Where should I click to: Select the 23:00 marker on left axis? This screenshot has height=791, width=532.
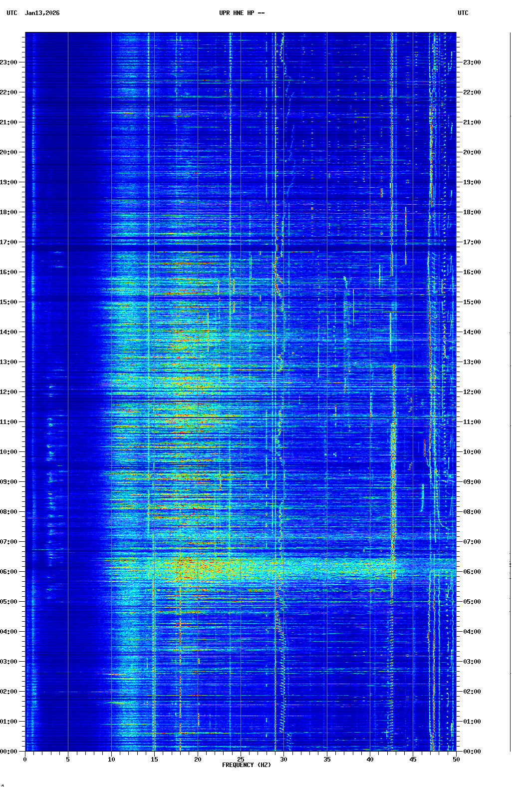[x=9, y=62]
